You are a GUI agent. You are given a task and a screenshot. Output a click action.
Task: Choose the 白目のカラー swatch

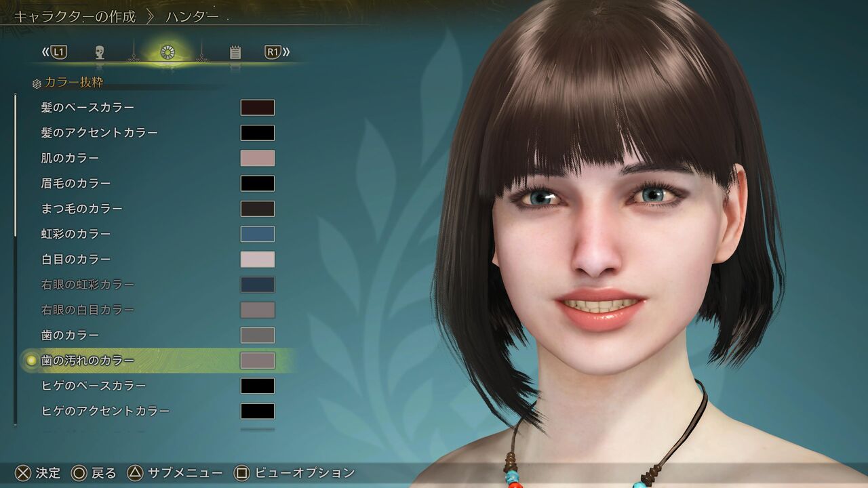click(258, 259)
